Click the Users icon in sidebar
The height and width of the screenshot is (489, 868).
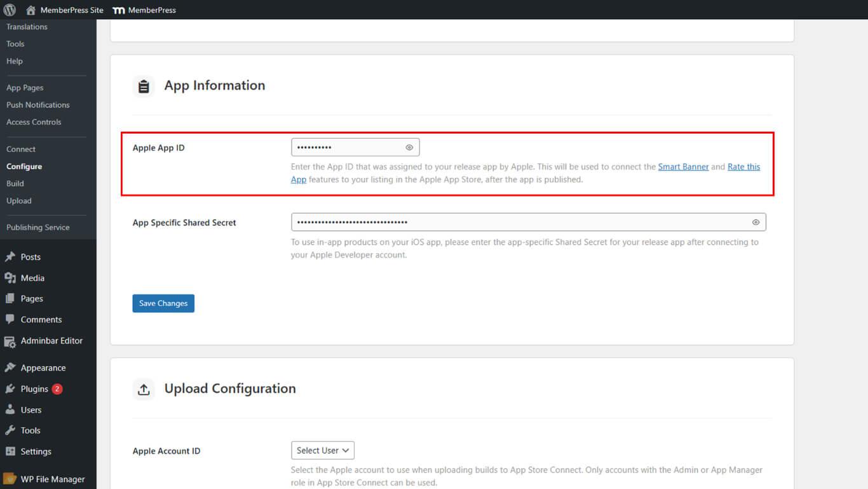click(10, 410)
